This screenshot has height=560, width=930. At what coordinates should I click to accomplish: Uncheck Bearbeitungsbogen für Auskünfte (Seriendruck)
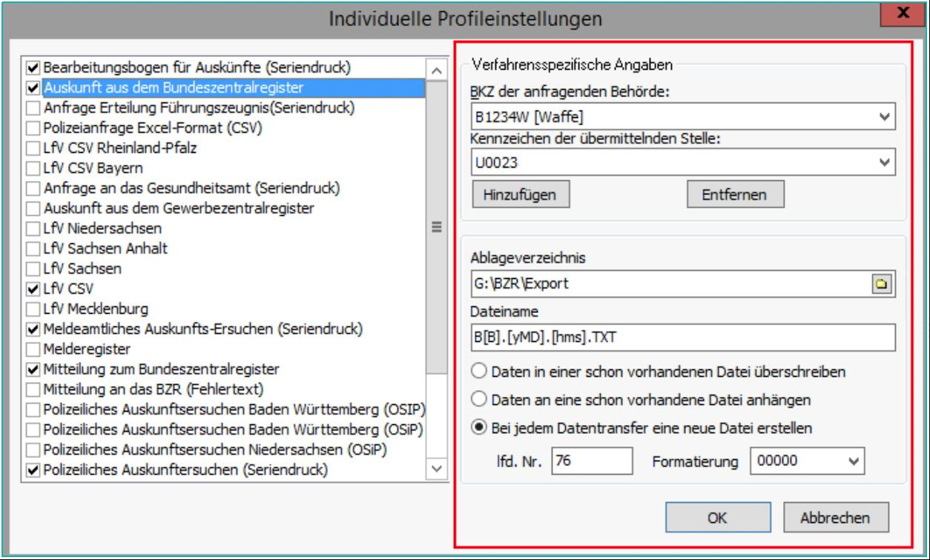tap(32, 67)
